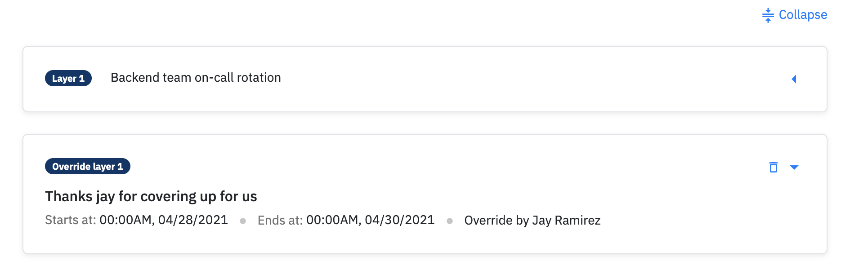
Task: Click the Override by Jay Ramirez text
Action: coord(532,221)
